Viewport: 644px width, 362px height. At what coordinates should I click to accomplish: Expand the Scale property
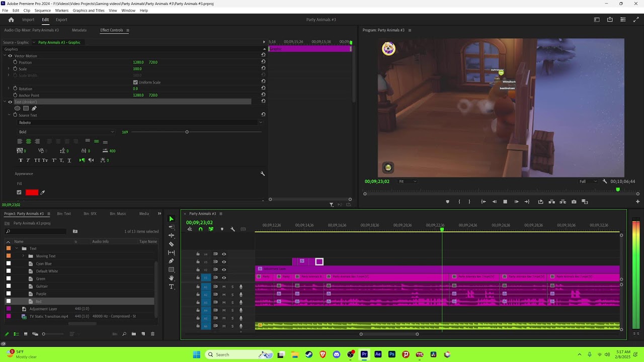9,69
